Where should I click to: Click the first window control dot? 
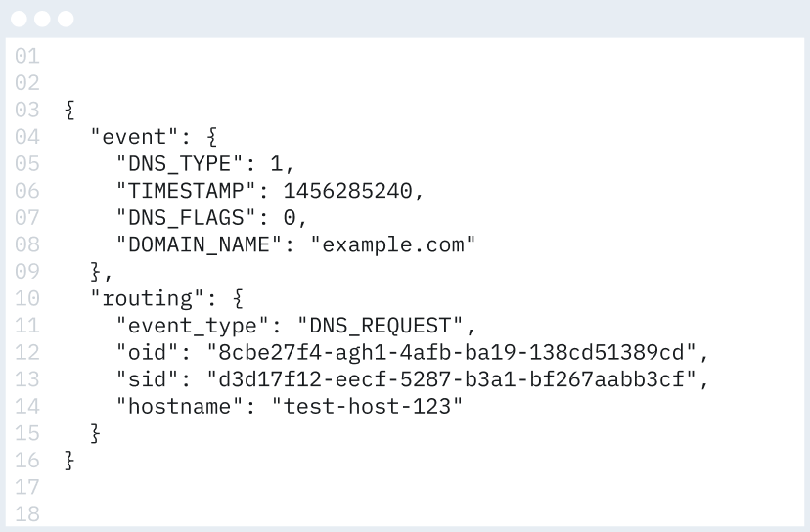tap(20, 20)
